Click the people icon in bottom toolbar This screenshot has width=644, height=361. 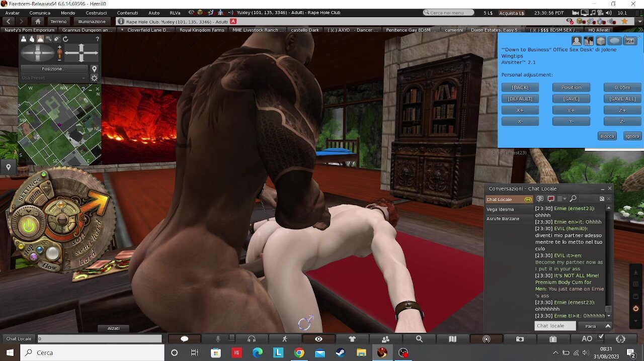[385, 339]
